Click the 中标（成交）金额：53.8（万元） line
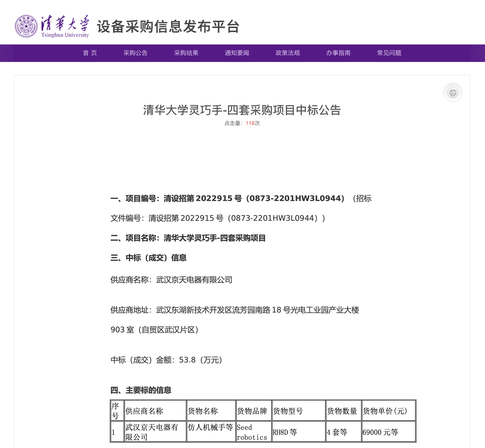Viewport: 485px width, 448px height. tap(166, 360)
